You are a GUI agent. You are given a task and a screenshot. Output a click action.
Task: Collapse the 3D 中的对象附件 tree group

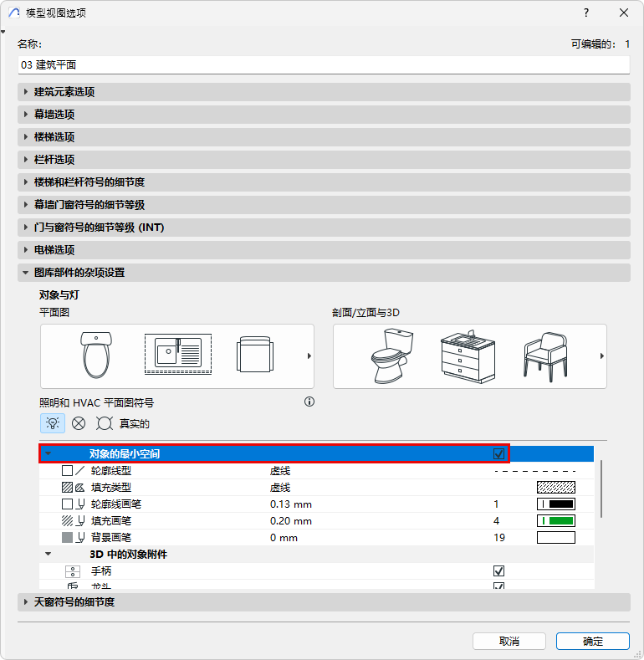pyautogui.click(x=49, y=555)
